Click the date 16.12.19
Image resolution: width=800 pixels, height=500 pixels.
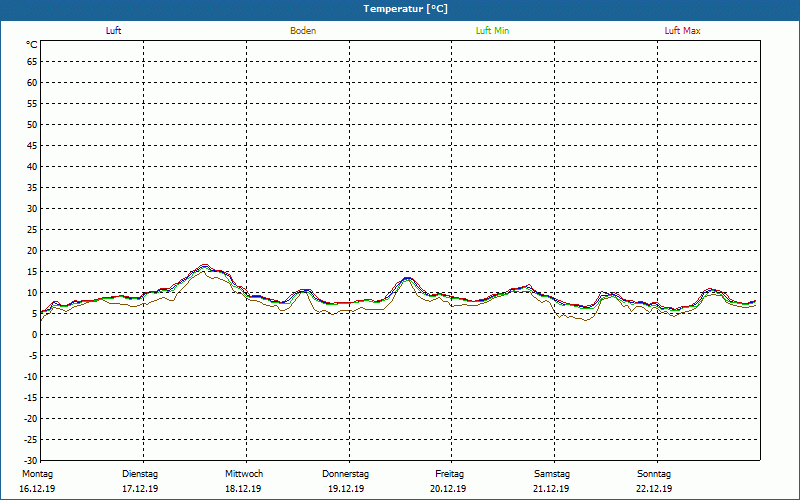click(37, 489)
